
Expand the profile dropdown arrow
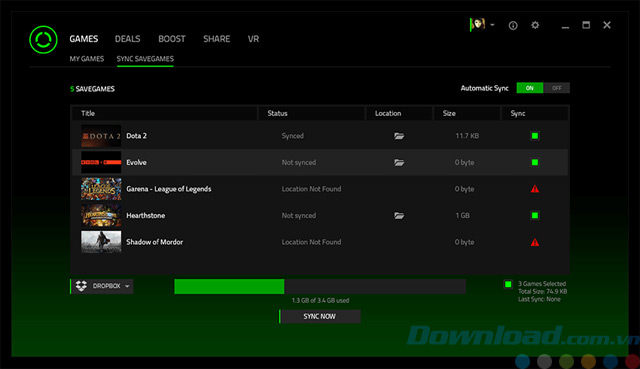[492, 25]
